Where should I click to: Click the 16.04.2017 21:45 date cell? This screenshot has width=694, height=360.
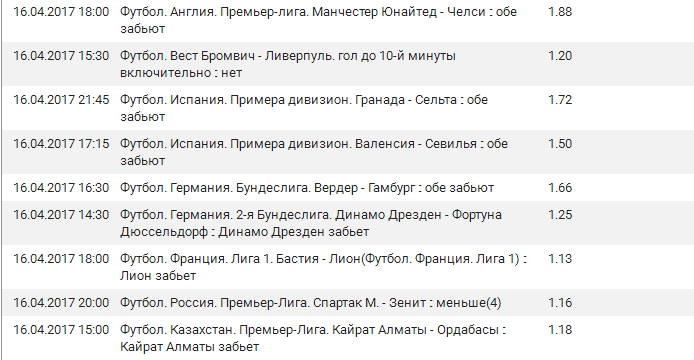click(x=61, y=100)
